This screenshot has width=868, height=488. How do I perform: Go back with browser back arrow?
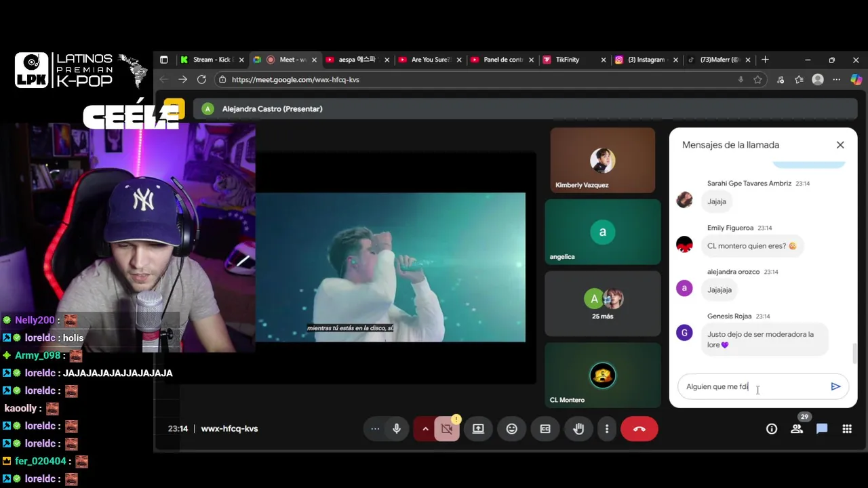tap(163, 79)
